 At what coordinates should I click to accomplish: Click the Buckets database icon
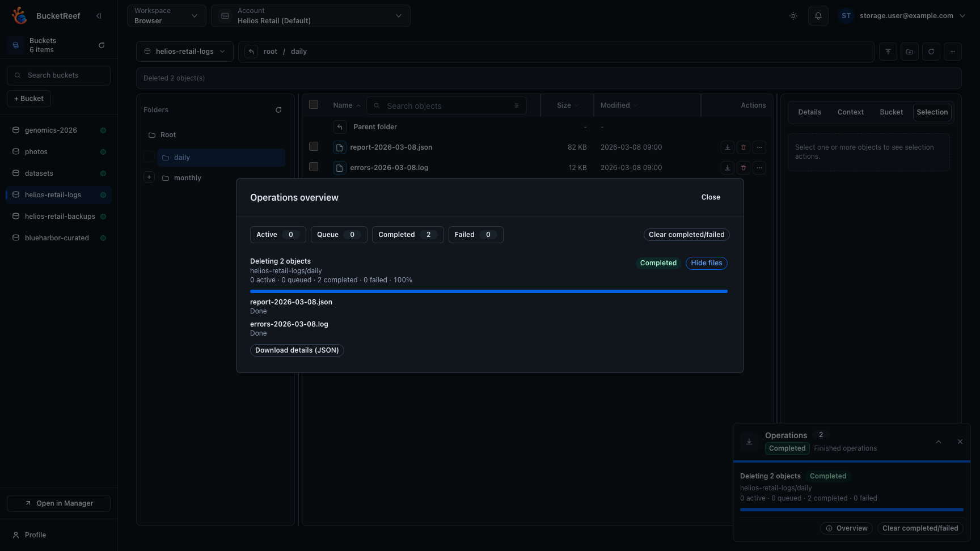pos(16,45)
